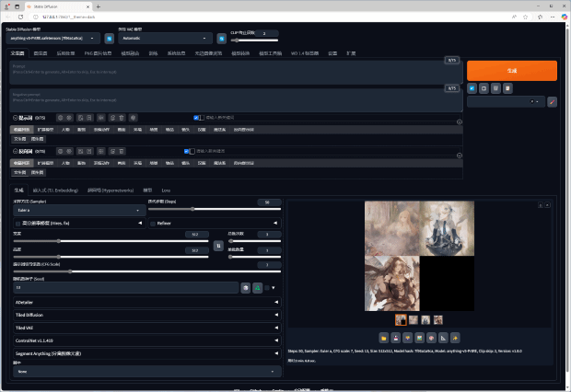The width and height of the screenshot is (571, 392).
Task: Send image to extras with ruler icon
Action: point(443,338)
